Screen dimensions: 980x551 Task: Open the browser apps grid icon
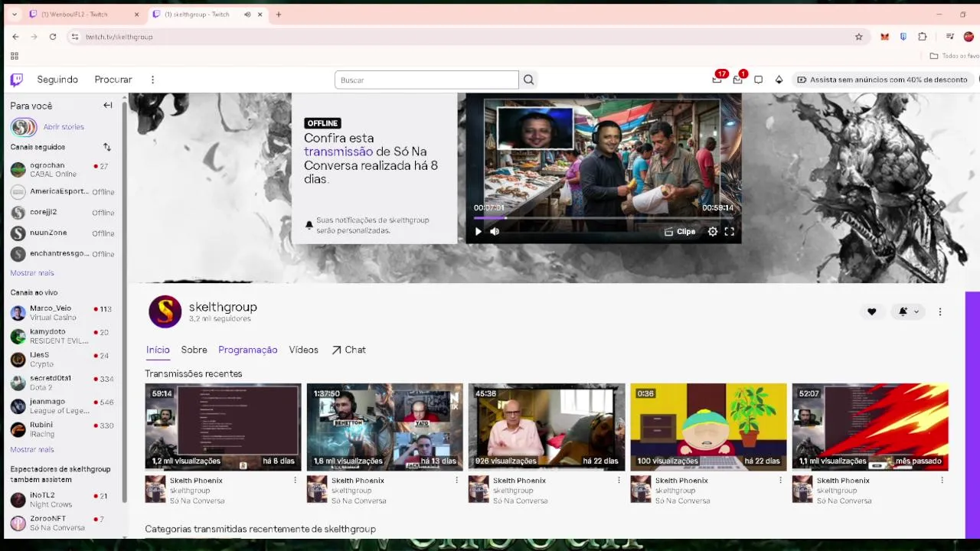pyautogui.click(x=15, y=56)
